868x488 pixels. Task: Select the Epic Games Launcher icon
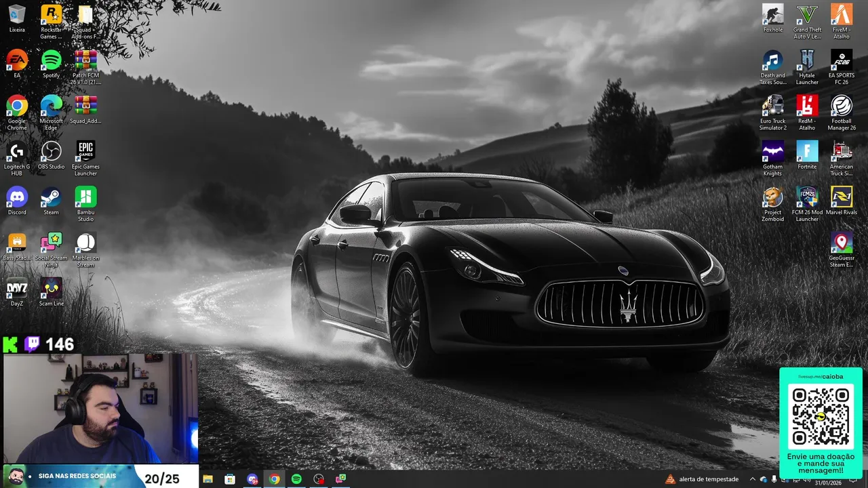click(x=85, y=159)
